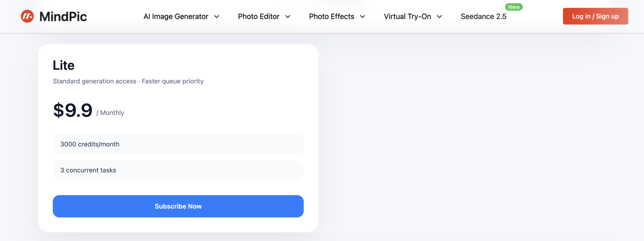Click the Standard generation access description text

click(95, 81)
